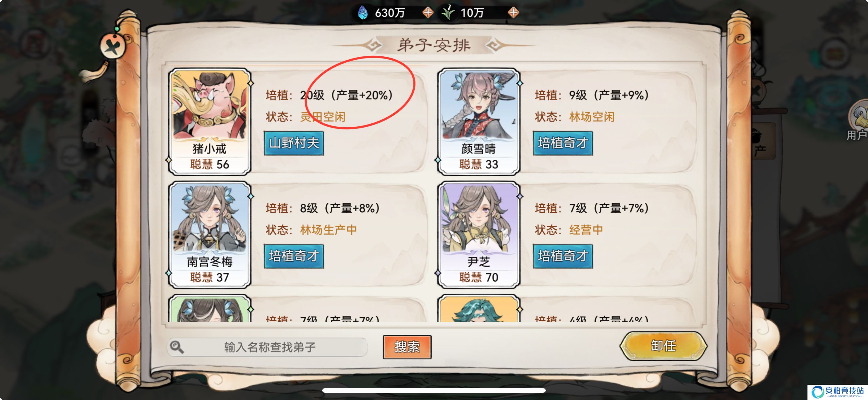Click the 卸任 dismiss button
Screen dimensions: 868x400
click(x=663, y=346)
